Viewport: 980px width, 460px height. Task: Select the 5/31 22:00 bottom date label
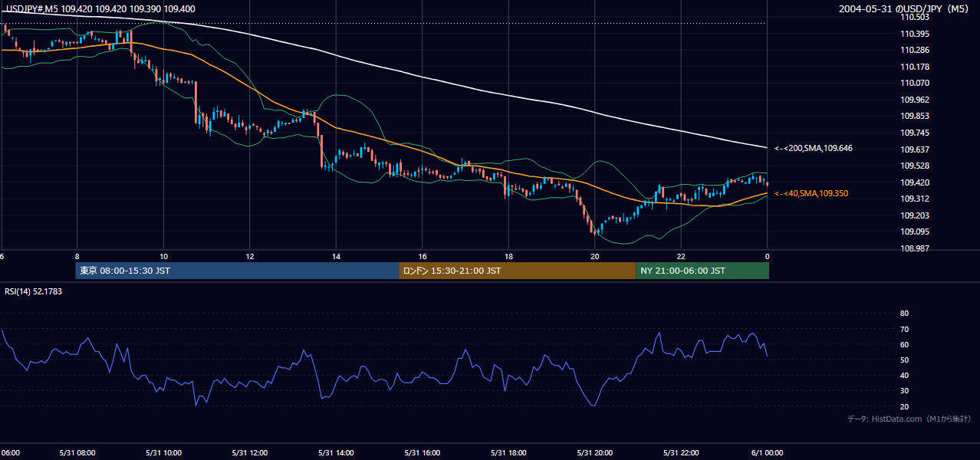pyautogui.click(x=681, y=453)
